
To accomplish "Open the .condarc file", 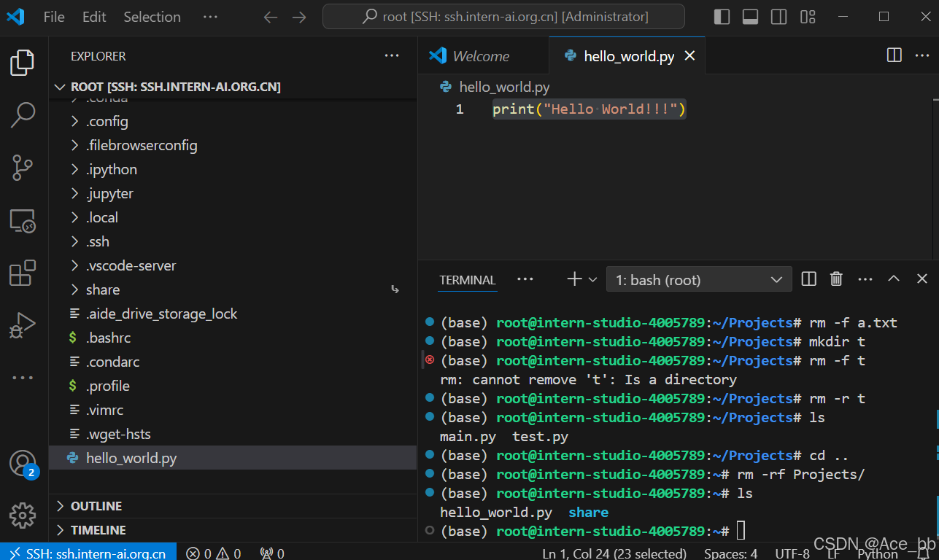I will pyautogui.click(x=233, y=362).
